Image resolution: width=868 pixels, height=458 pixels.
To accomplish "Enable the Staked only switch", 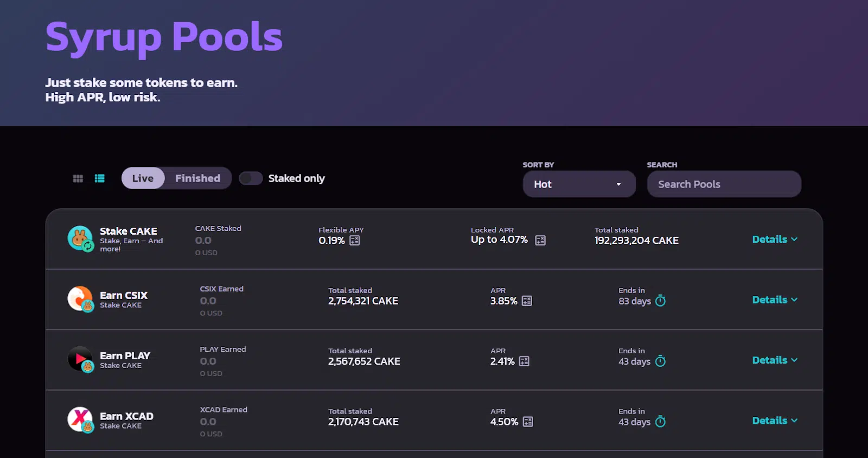I will pyautogui.click(x=251, y=178).
